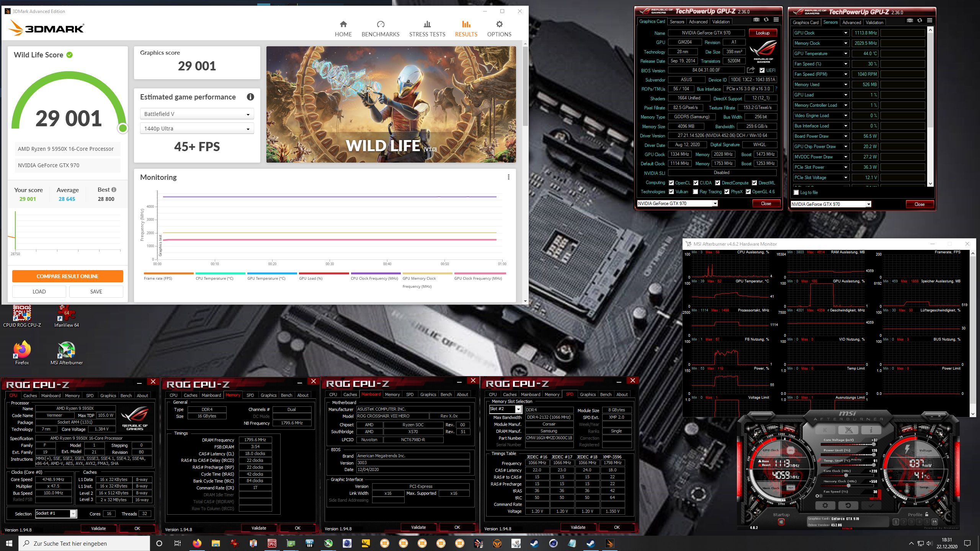The image size is (980, 551).
Task: Click Validate in CPU-Z Mainboard window
Action: [418, 527]
